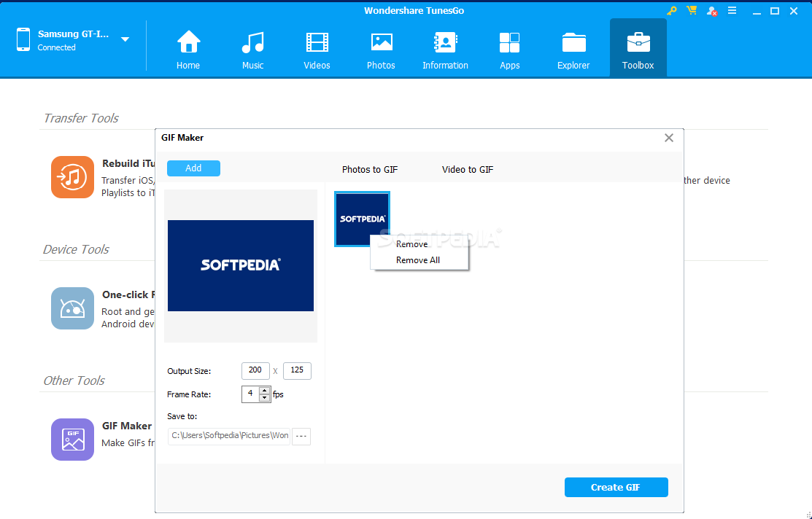Viewport: 812px width, 519px height.
Task: Go to the Music section
Action: 252,50
